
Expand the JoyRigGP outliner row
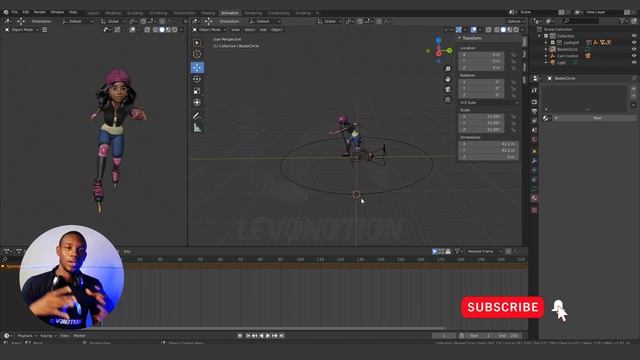[x=546, y=42]
